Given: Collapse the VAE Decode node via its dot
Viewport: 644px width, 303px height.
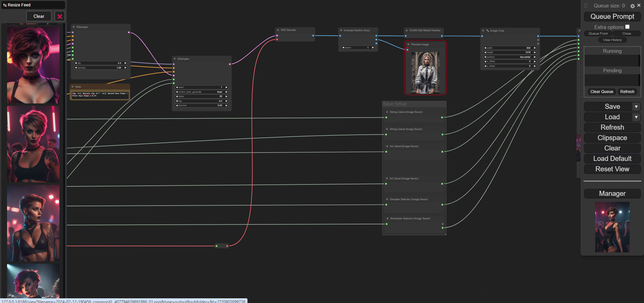Looking at the screenshot, I should point(278,30).
